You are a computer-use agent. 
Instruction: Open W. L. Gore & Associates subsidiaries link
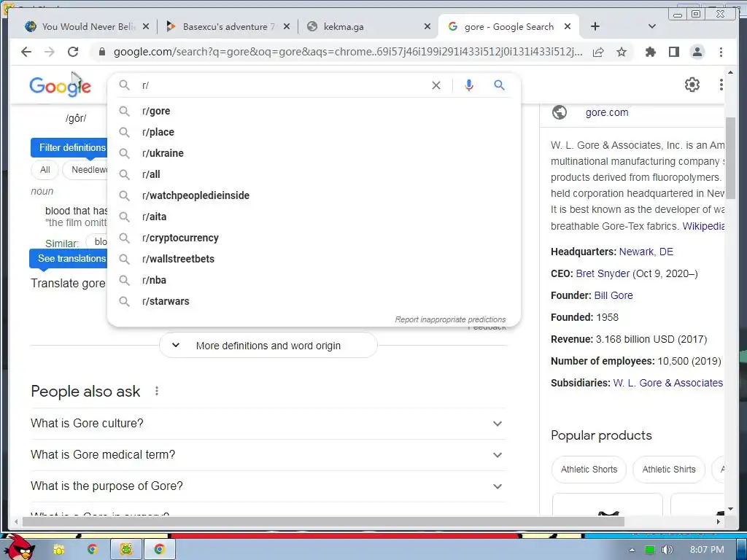point(668,383)
